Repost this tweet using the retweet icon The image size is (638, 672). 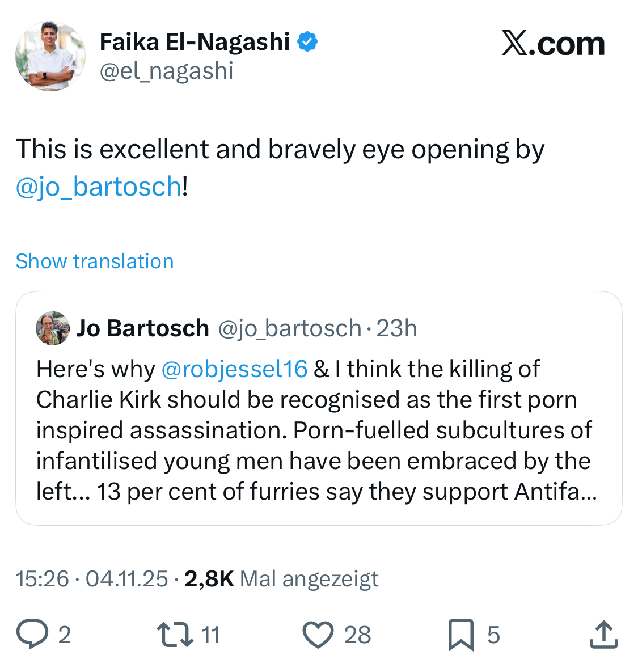(175, 635)
